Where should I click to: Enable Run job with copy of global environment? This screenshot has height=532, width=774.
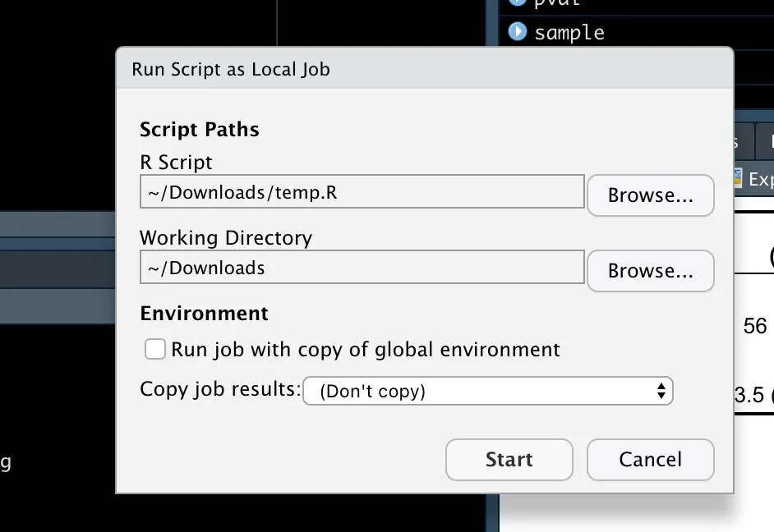point(155,350)
